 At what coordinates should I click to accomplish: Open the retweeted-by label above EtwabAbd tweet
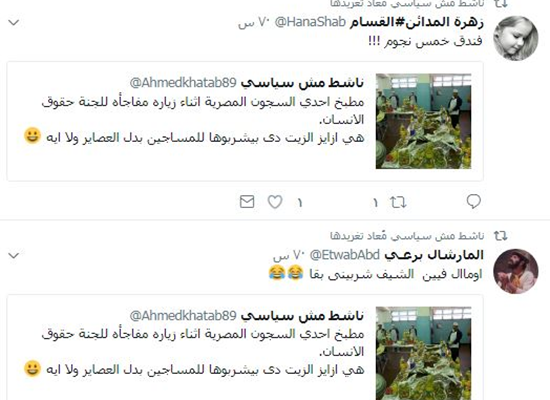pyautogui.click(x=407, y=236)
